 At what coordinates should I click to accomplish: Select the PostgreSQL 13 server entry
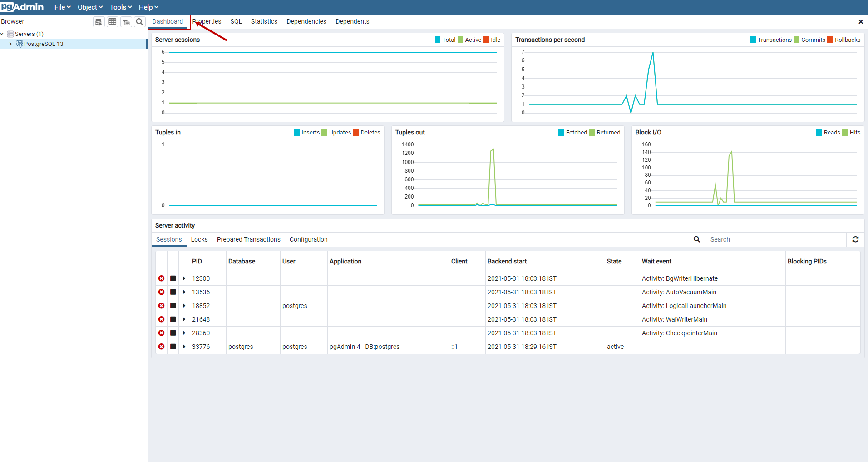point(44,44)
